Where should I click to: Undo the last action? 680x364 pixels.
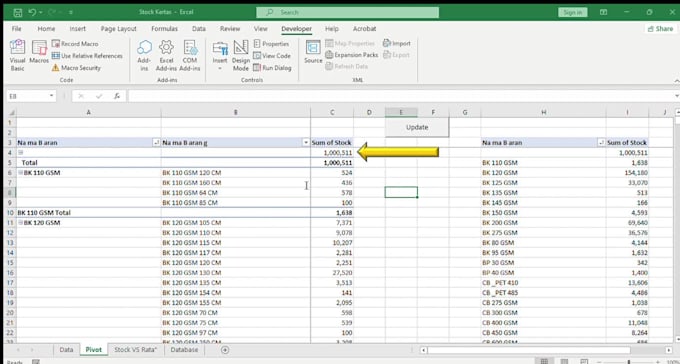[33, 12]
